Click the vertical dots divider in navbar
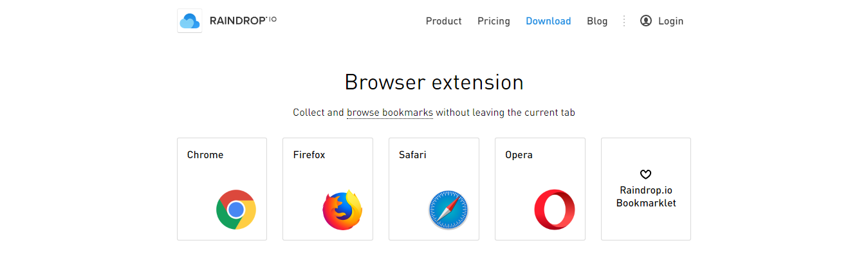Screen dimensions: 868x263 pyautogui.click(x=623, y=21)
